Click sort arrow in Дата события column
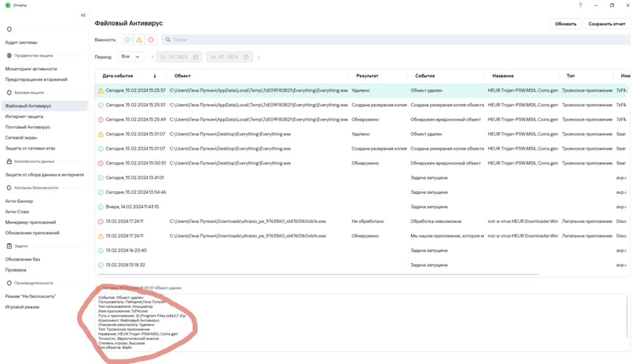 coord(155,76)
